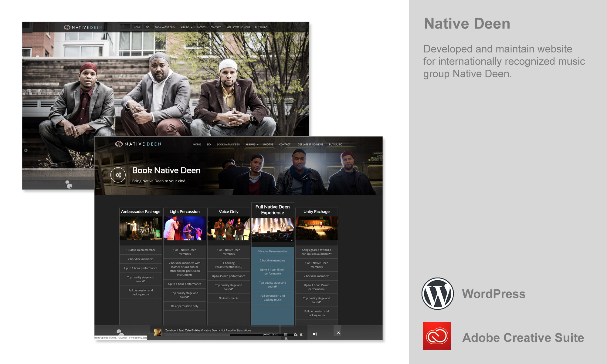Open PHOTOS in the front window navigation

point(268,144)
